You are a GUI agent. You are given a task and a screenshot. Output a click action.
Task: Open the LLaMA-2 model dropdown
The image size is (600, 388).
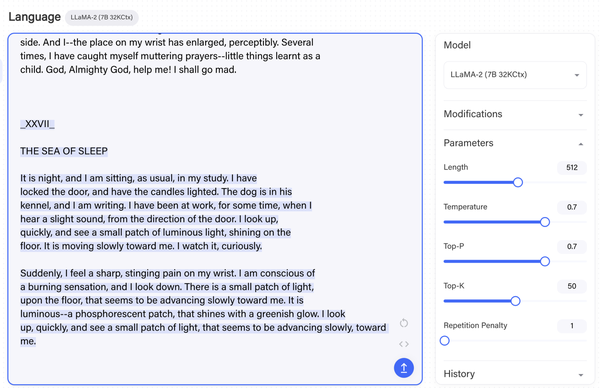pyautogui.click(x=515, y=75)
